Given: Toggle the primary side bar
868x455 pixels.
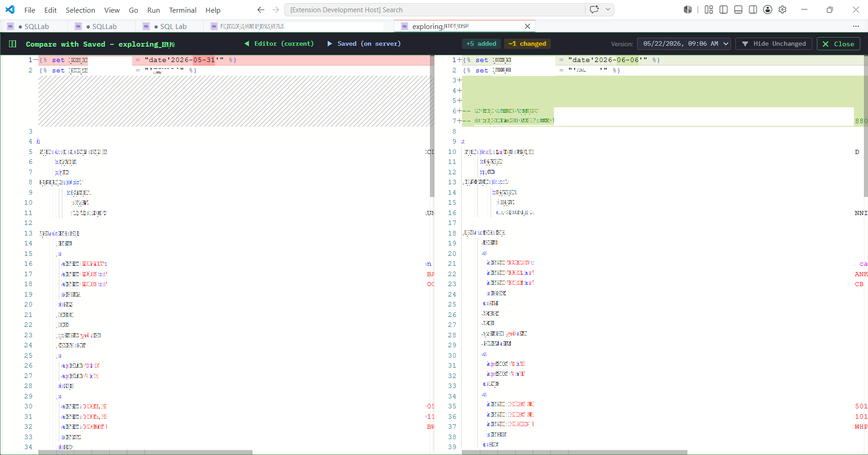Looking at the screenshot, I should tap(724, 10).
